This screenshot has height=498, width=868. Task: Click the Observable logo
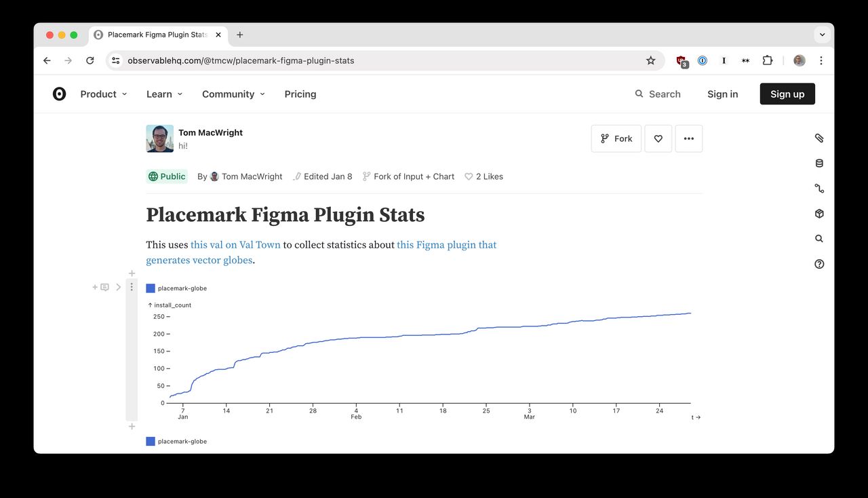click(59, 94)
